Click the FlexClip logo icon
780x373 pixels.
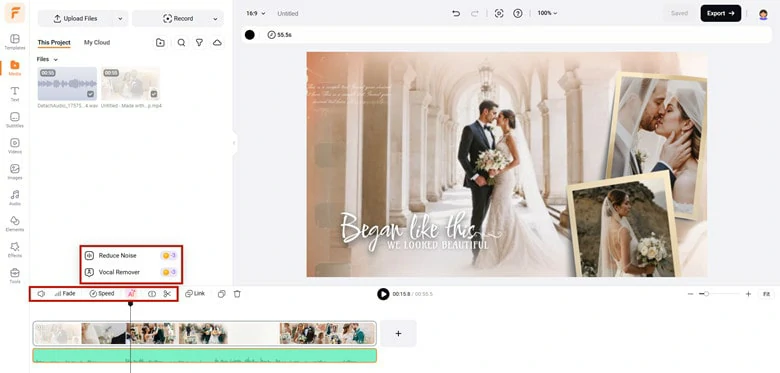pos(14,13)
